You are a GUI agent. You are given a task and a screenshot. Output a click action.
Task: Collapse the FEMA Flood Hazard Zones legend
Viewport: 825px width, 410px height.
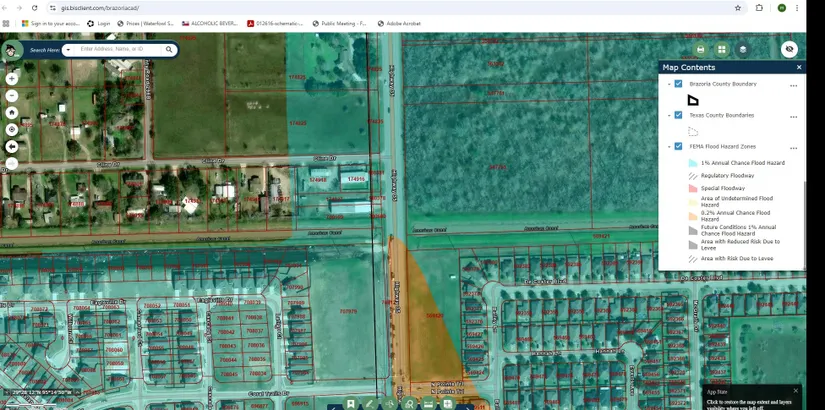[x=669, y=146]
